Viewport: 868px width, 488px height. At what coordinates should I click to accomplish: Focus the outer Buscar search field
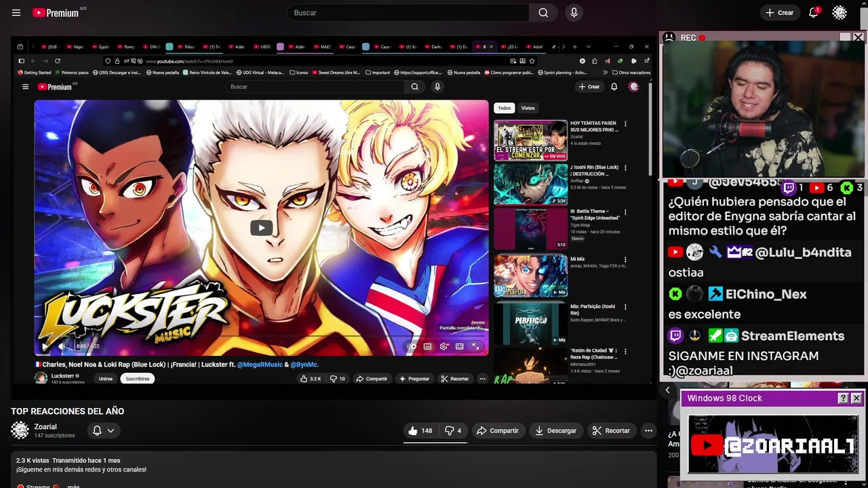[408, 13]
